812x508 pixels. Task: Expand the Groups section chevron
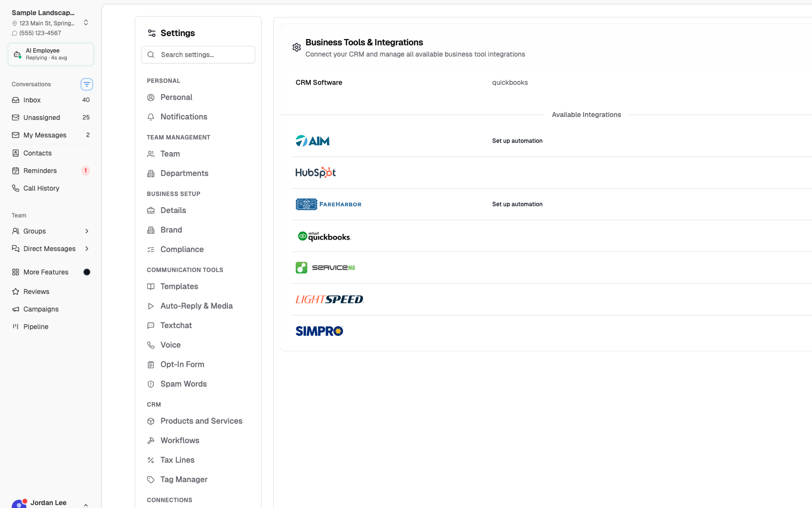(x=87, y=231)
